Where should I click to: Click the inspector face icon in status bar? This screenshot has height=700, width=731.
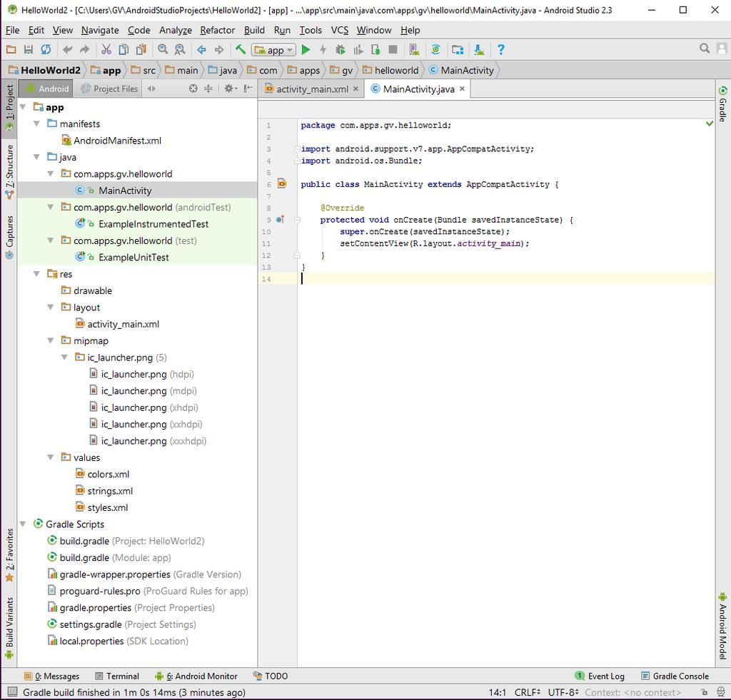[721, 692]
